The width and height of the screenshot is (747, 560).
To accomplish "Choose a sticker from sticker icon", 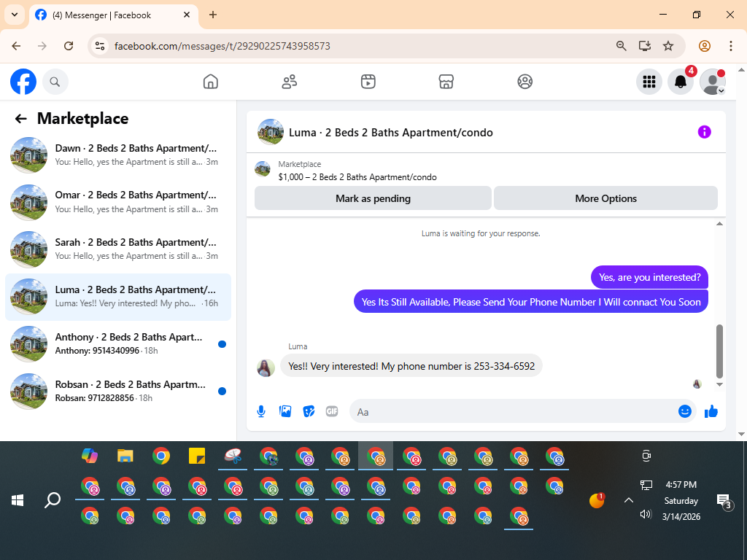I will click(309, 411).
